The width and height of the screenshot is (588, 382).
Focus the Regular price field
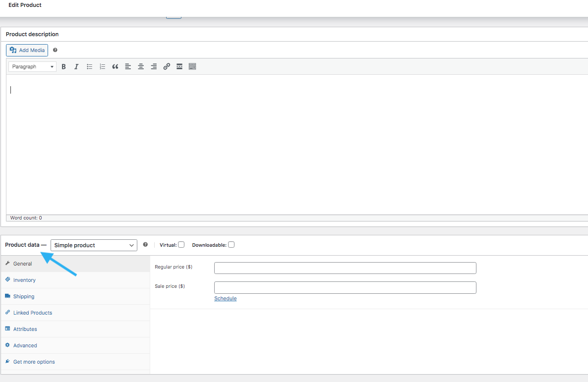(345, 268)
